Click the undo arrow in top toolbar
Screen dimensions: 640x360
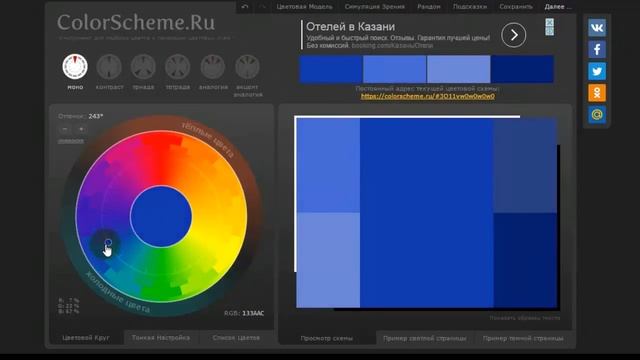[245, 7]
